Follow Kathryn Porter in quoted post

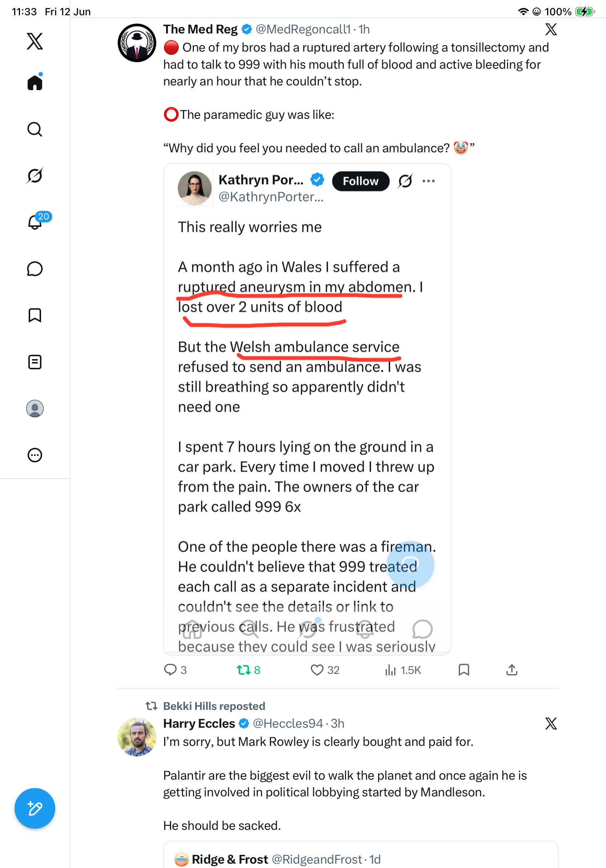(x=360, y=181)
